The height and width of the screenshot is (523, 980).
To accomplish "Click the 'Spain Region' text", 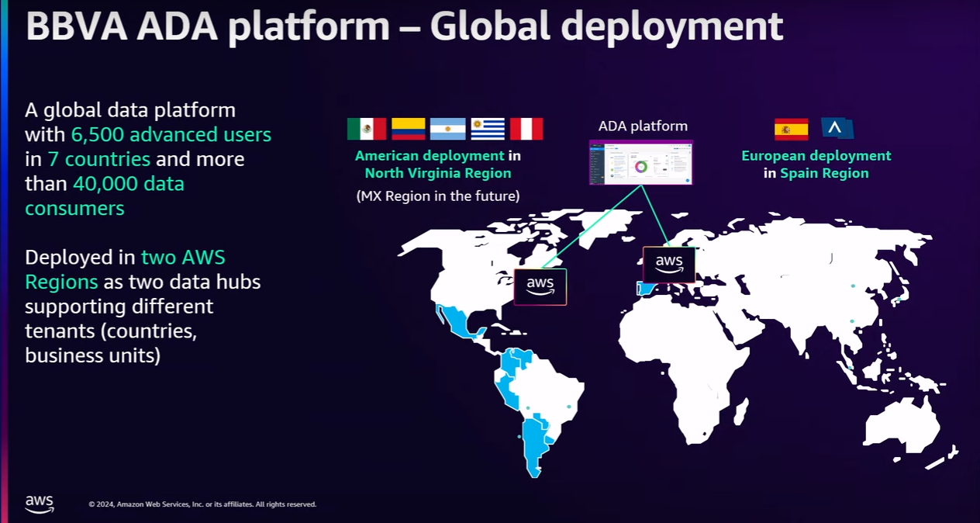I will point(824,173).
